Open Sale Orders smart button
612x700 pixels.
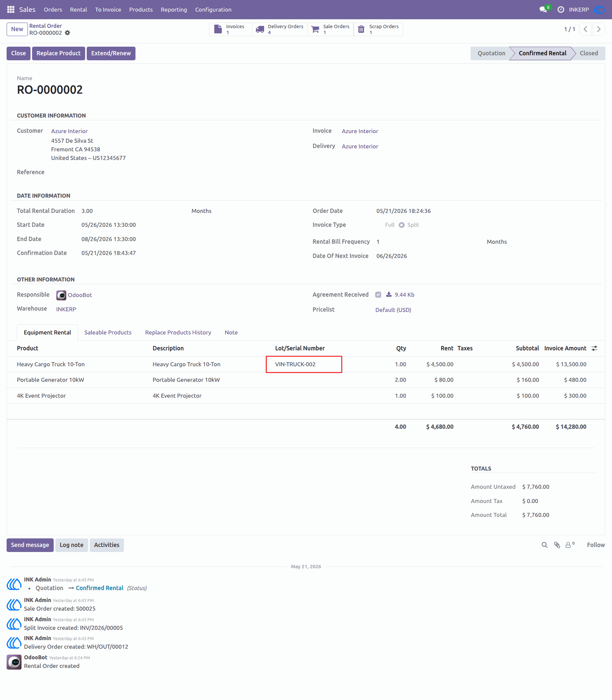(x=331, y=29)
